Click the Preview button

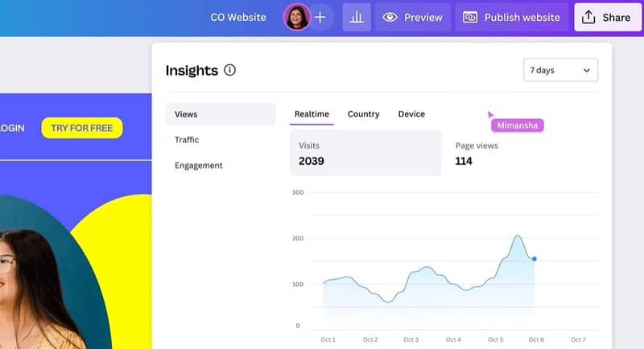[413, 17]
